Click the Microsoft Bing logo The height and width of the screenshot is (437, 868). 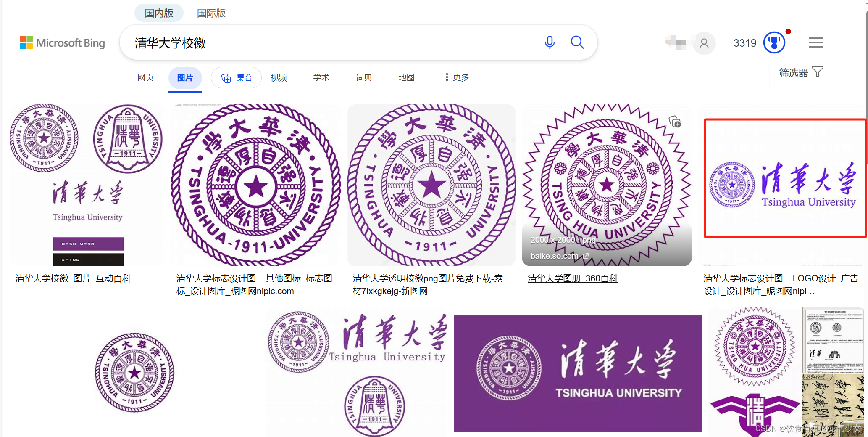62,43
